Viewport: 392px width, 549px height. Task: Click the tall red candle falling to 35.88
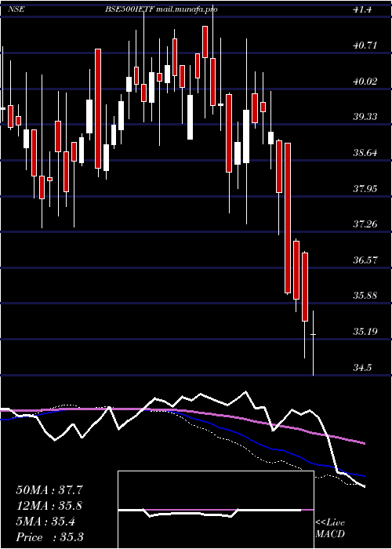[288, 218]
